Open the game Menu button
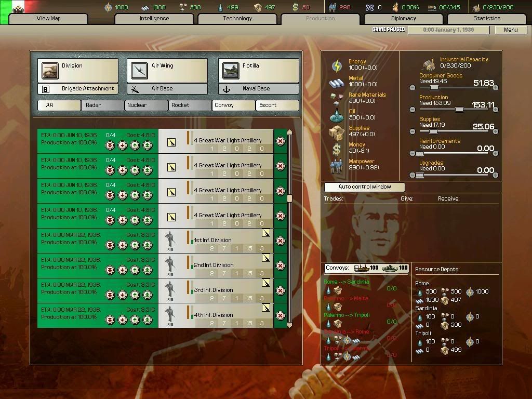This screenshot has height=399, width=532. [511, 30]
